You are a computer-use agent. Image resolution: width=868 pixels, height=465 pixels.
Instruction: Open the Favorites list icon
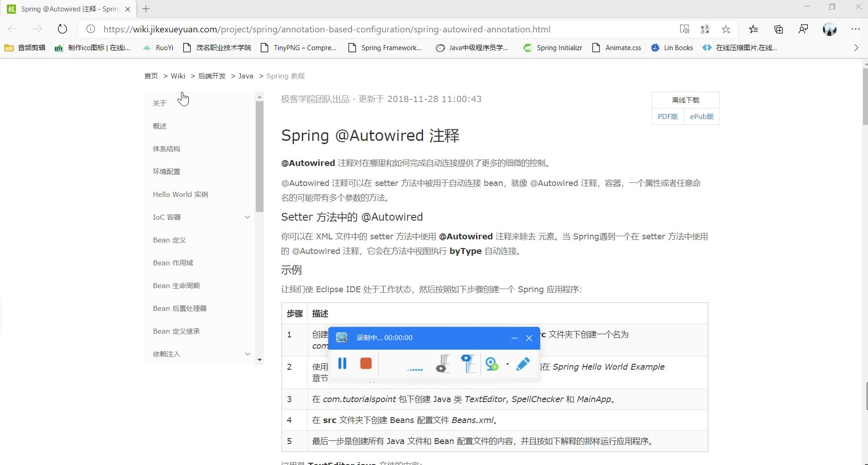click(x=754, y=29)
